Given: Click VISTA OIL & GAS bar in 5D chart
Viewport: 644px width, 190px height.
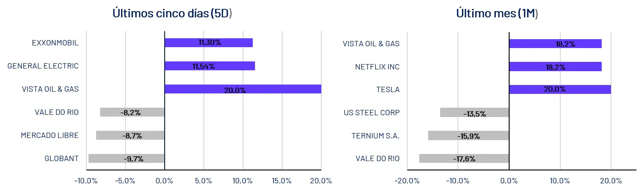Looking at the screenshot, I should (x=243, y=89).
